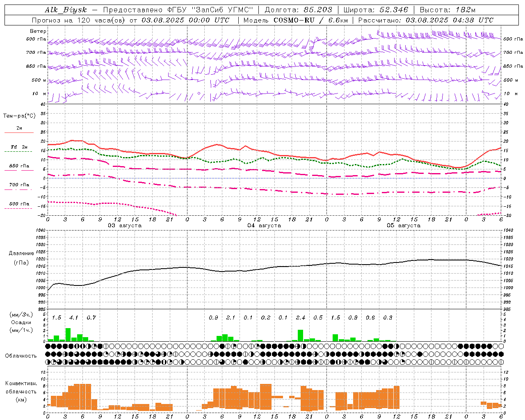Click the "850 гПа" temperature legend entry

(x=19, y=166)
